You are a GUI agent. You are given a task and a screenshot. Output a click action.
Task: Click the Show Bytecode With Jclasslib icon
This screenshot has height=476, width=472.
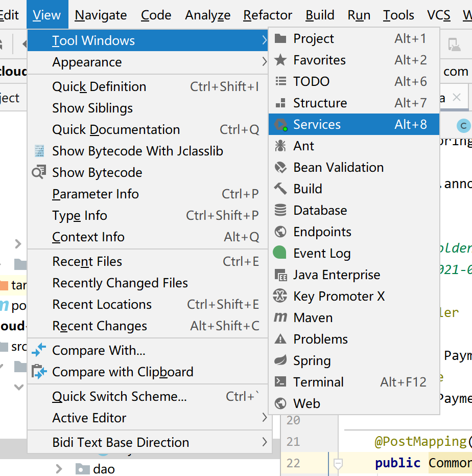pos(39,151)
